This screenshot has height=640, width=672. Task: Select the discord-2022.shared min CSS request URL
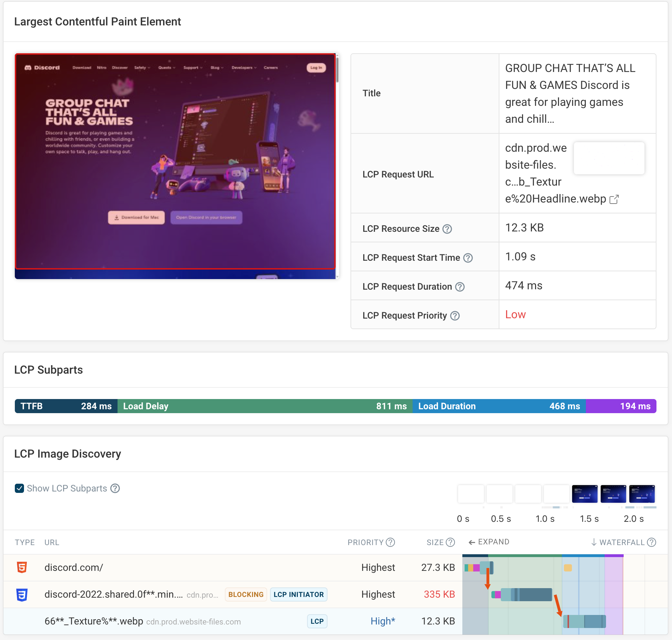point(114,594)
